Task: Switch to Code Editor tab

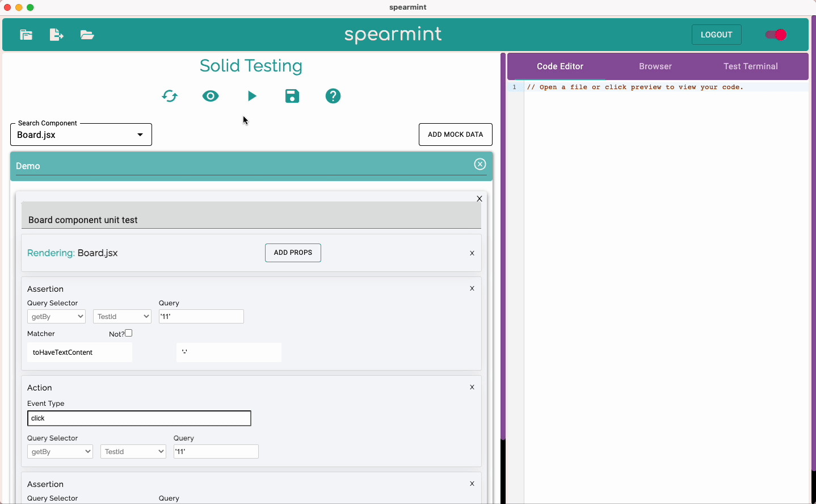Action: tap(560, 66)
